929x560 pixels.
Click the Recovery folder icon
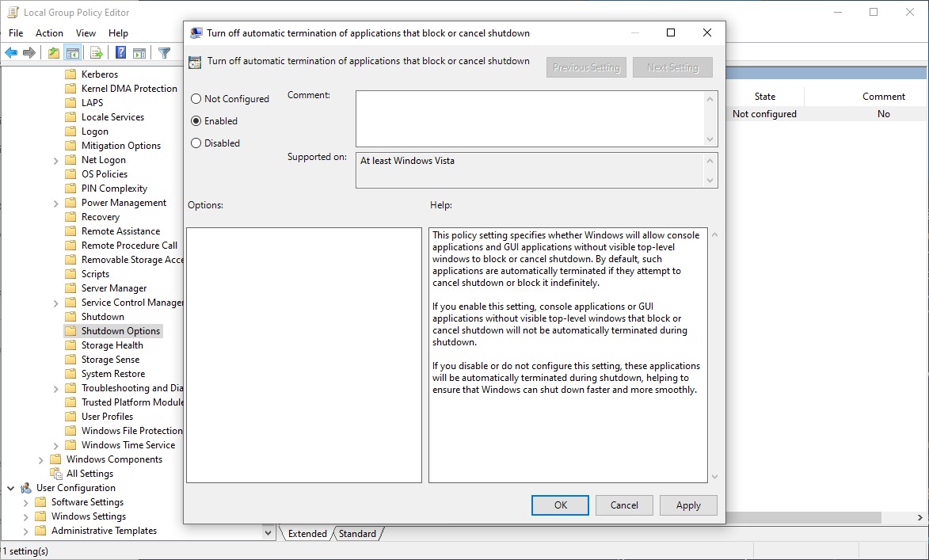pos(70,217)
